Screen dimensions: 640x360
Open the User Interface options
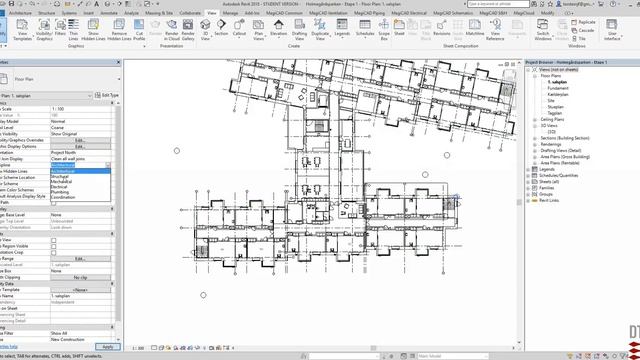(612, 29)
